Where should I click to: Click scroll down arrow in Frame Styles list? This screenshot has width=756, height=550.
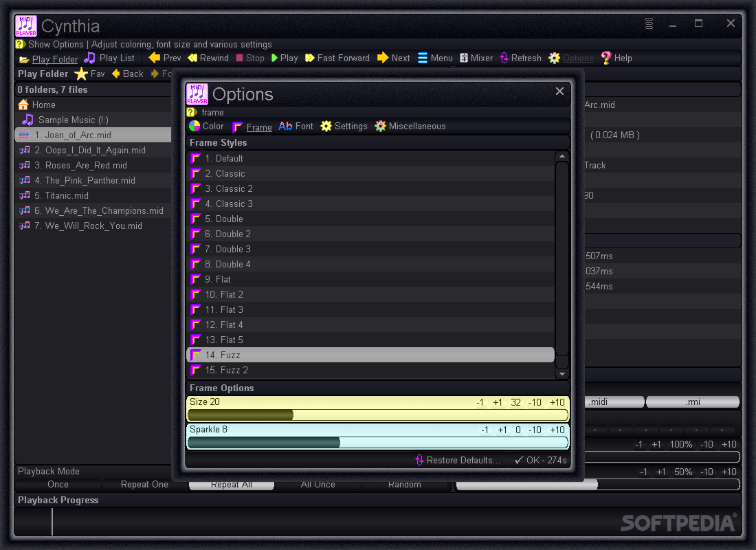pyautogui.click(x=562, y=373)
